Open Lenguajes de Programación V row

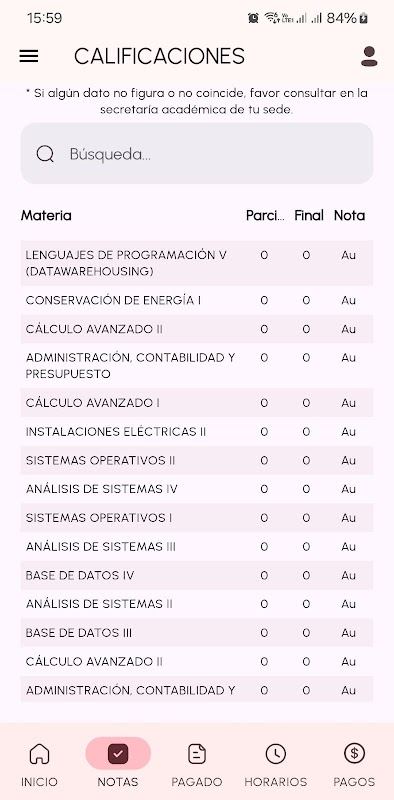(197, 263)
